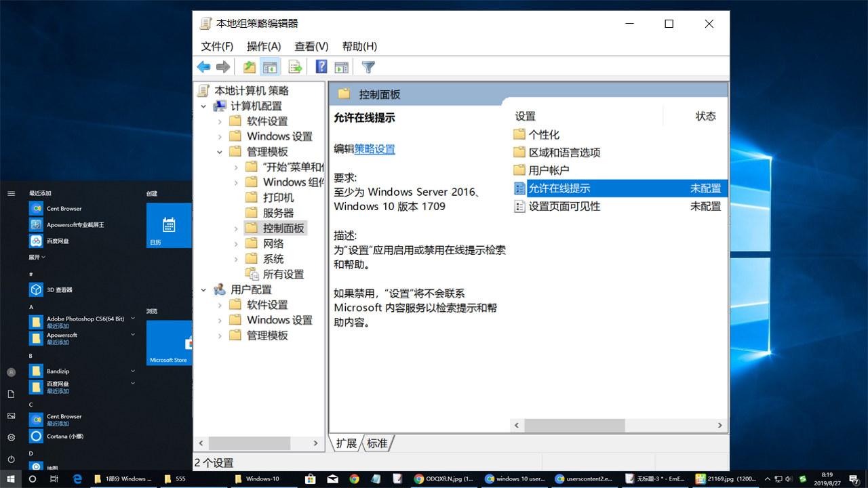Open the Microsoft Store tile

(169, 343)
